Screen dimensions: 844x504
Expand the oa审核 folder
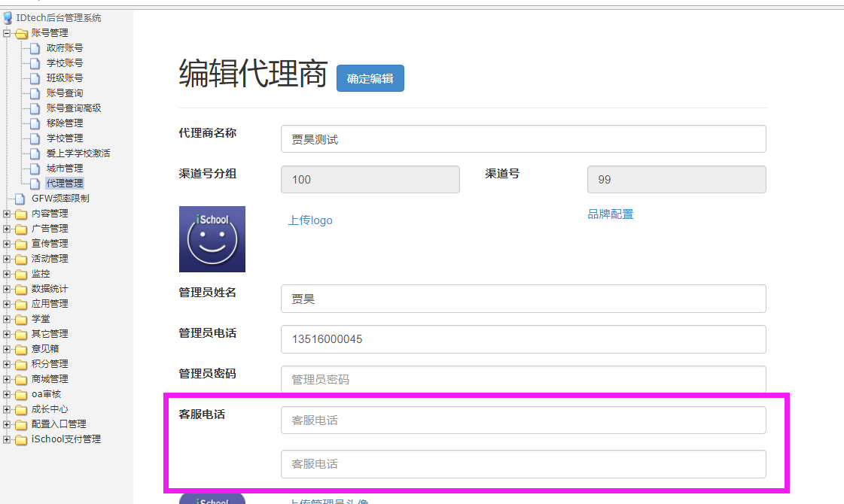(x=7, y=394)
